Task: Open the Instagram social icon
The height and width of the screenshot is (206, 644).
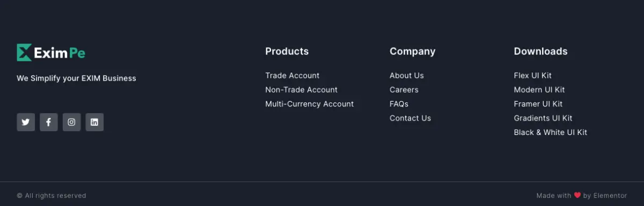Action: (x=71, y=122)
